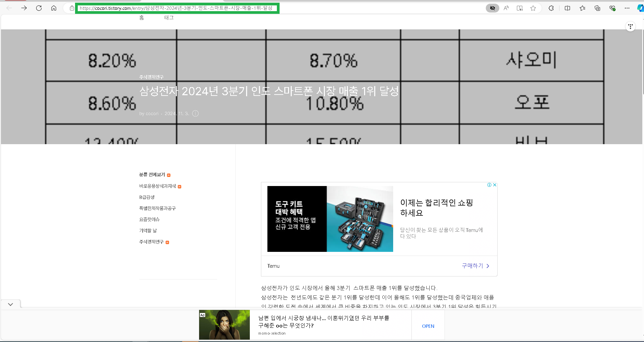Open 기억할 날 category
644x342 pixels.
[148, 231]
